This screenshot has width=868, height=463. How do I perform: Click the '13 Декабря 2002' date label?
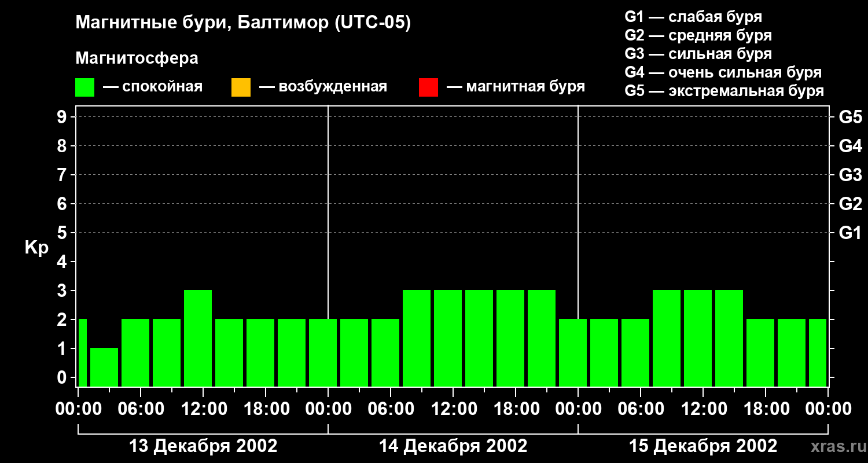pyautogui.click(x=203, y=446)
